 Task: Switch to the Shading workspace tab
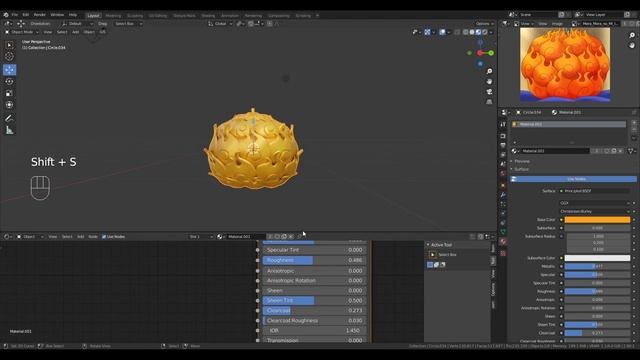click(x=208, y=16)
